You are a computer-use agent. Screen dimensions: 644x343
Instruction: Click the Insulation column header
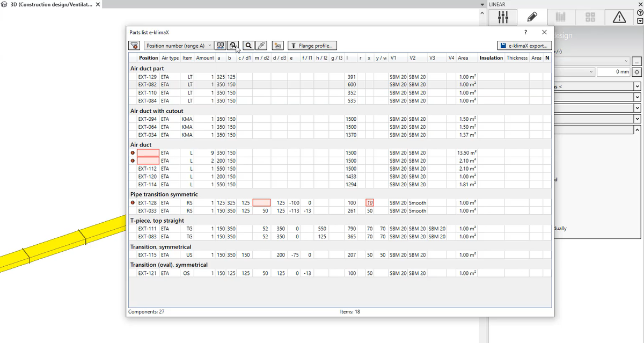(x=491, y=58)
